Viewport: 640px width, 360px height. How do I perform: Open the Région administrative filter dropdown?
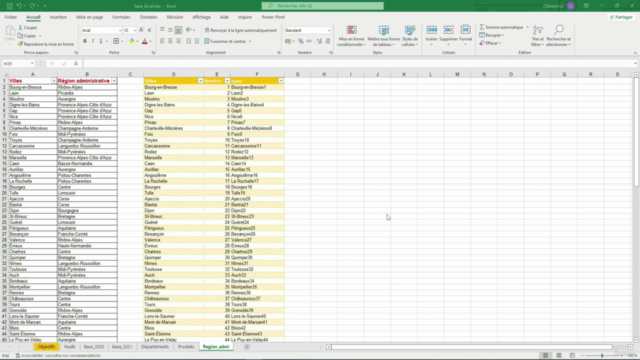pyautogui.click(x=114, y=81)
